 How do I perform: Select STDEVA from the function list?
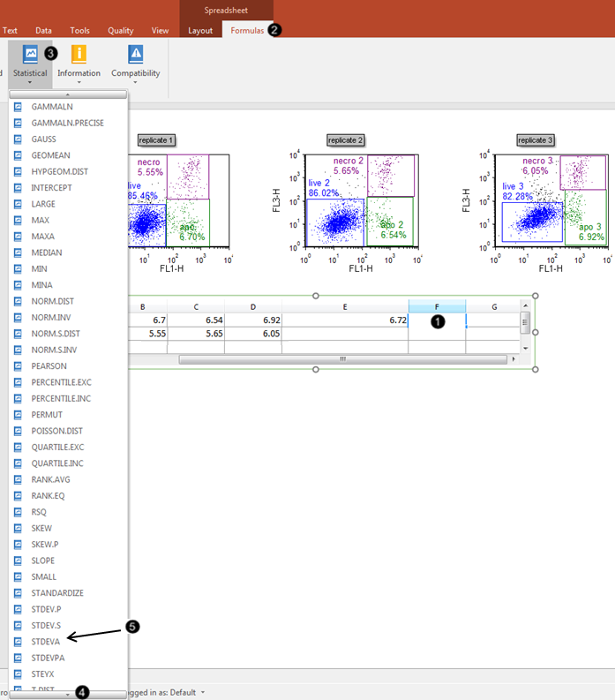pos(46,642)
